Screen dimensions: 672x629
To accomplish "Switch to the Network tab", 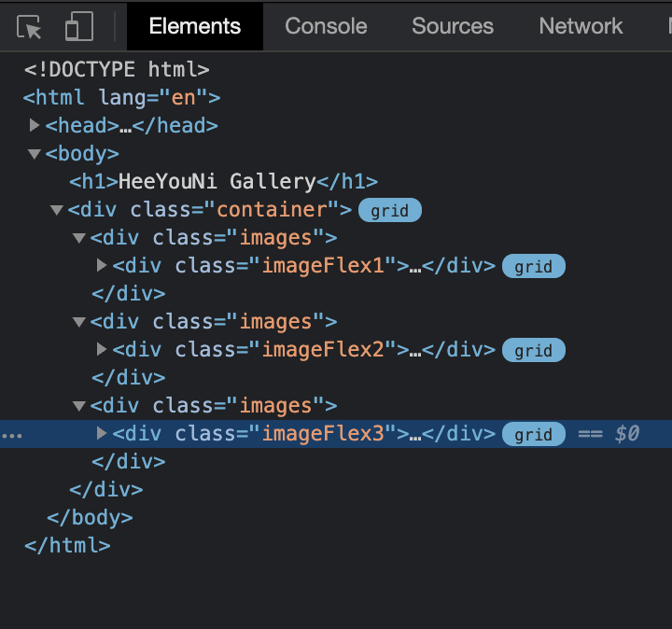I will (581, 26).
